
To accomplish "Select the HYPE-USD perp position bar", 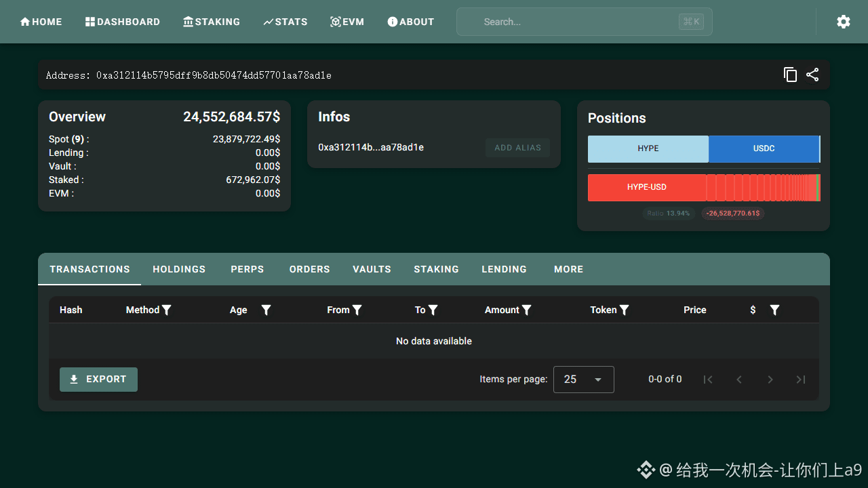I will 647,188.
